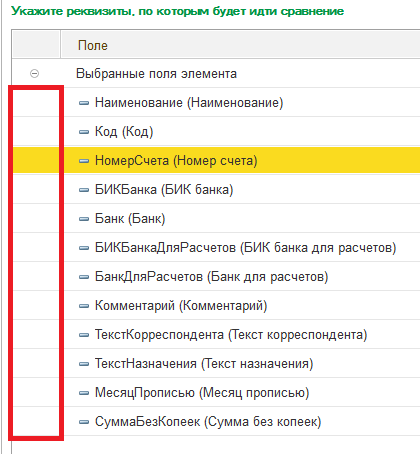Image resolution: width=420 pixels, height=454 pixels.
Task: Select the highlighted НомерСчета (Номер счета) row
Action: pyautogui.click(x=242, y=160)
